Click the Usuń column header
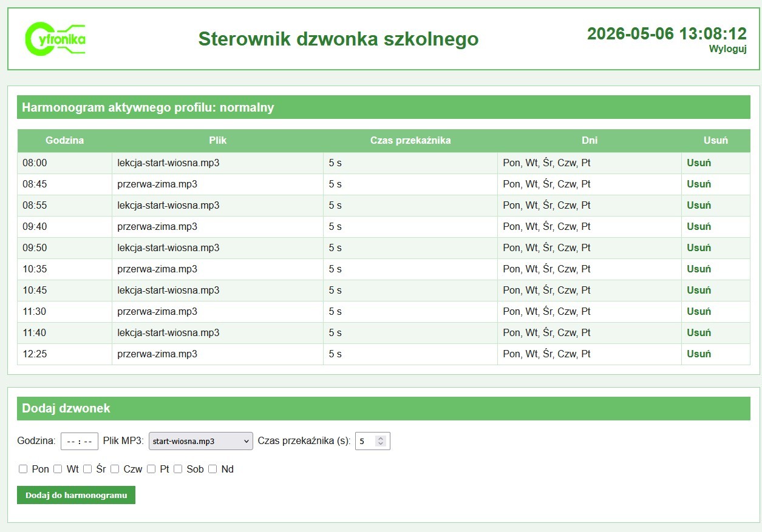The image size is (762, 532). pos(716,140)
